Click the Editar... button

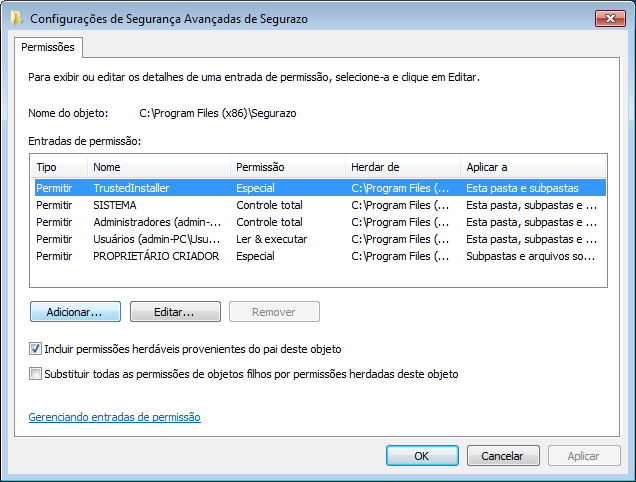pyautogui.click(x=175, y=312)
